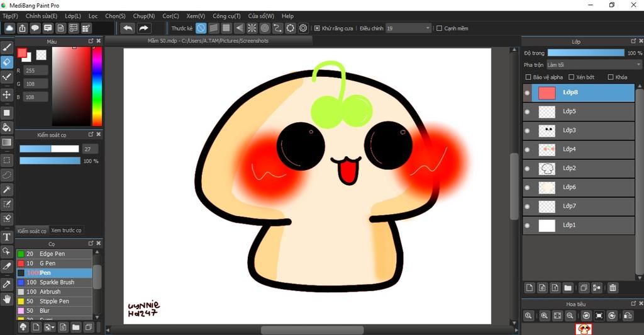Zoom in using navigator magnifier plus
This screenshot has width=644, height=335.
click(544, 315)
